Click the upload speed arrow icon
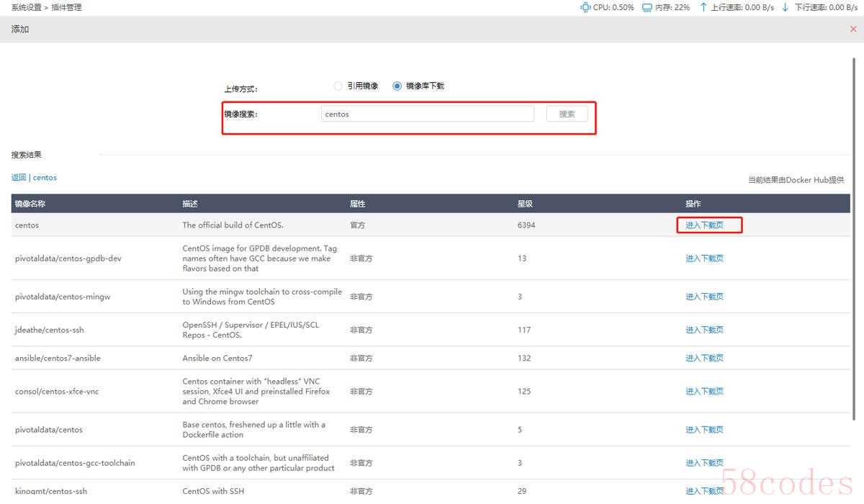Image resolution: width=864 pixels, height=504 pixels. point(703,7)
